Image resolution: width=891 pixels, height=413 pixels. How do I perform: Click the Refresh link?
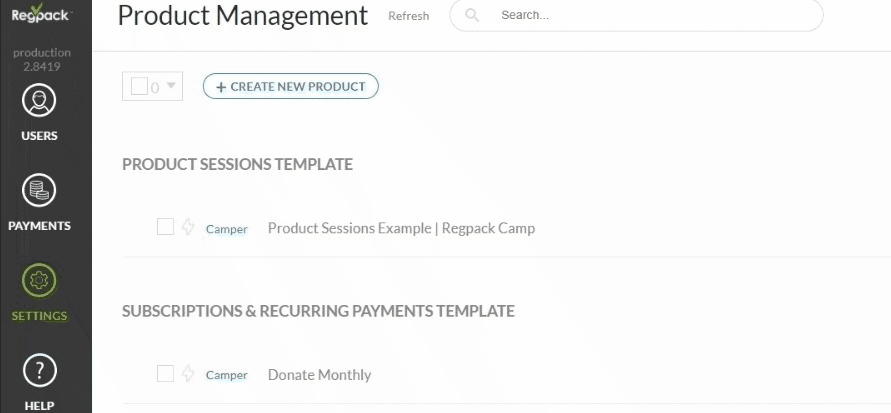[409, 16]
